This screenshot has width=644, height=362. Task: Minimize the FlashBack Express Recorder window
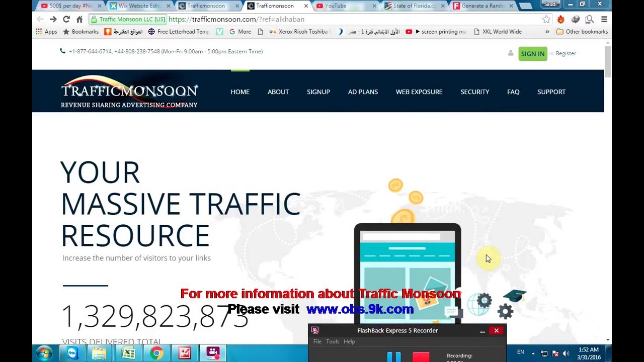coord(482,331)
